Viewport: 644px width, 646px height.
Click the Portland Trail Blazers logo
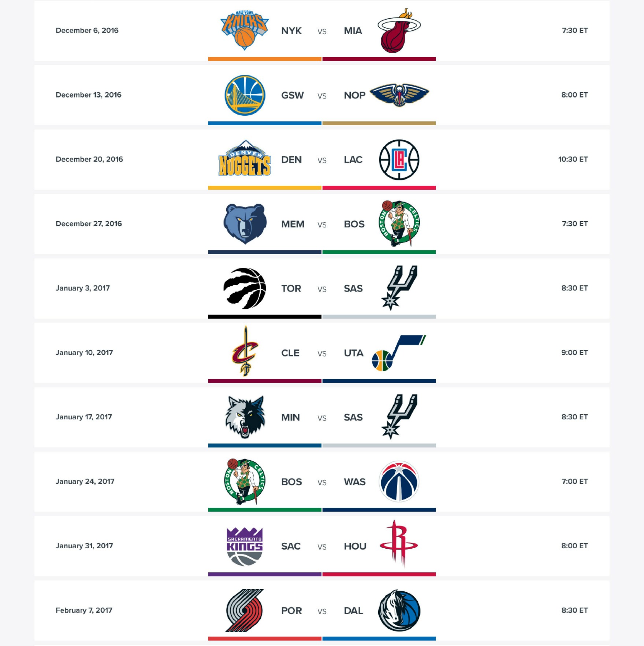pos(245,610)
